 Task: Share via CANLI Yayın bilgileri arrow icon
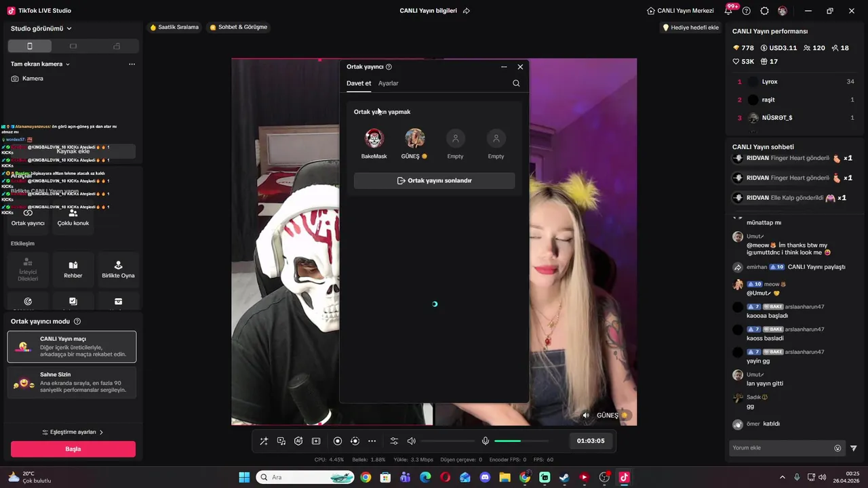coord(467,11)
